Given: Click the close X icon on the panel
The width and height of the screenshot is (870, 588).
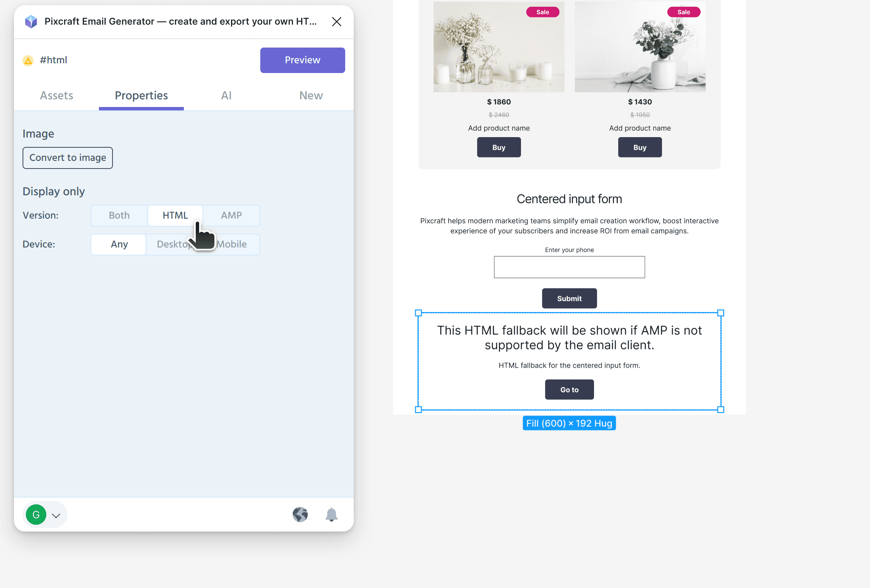Looking at the screenshot, I should point(335,22).
